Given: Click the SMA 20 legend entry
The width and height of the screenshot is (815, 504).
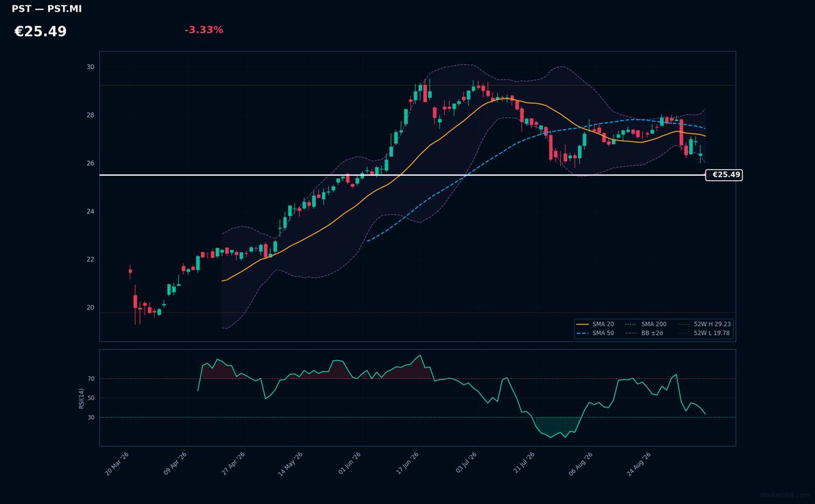Looking at the screenshot, I should point(596,325).
